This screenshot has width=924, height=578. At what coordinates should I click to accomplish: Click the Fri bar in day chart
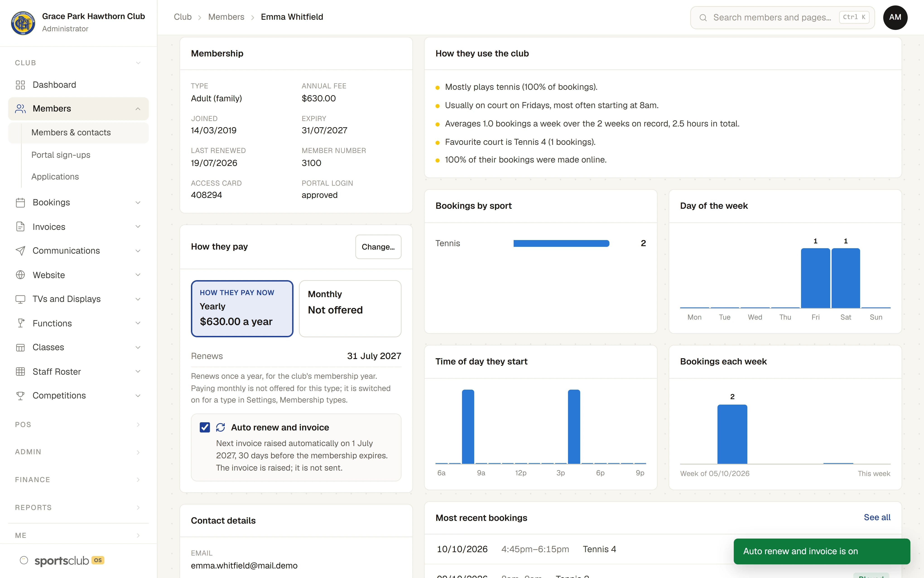pos(815,278)
